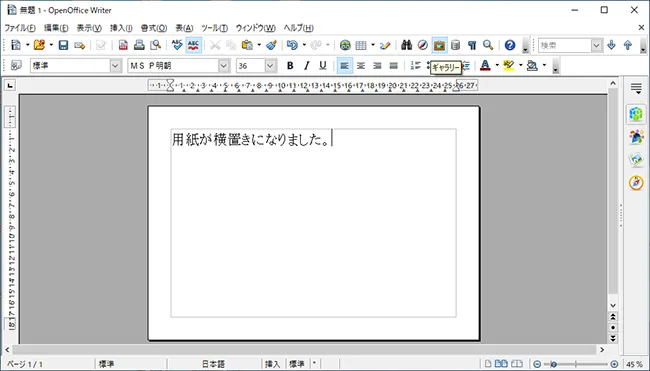Toggle AutoSpellcheck with the red wavy ABC
The image size is (650, 371).
pos(194,45)
